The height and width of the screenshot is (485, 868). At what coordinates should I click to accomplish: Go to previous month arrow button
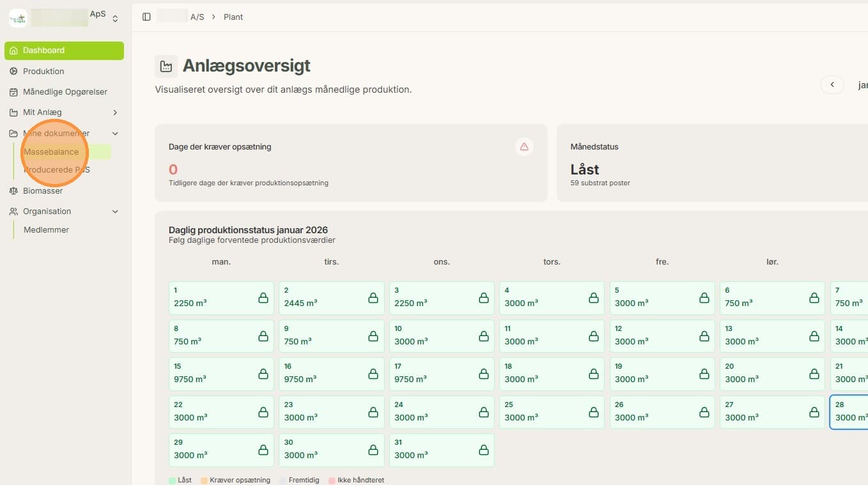point(832,84)
